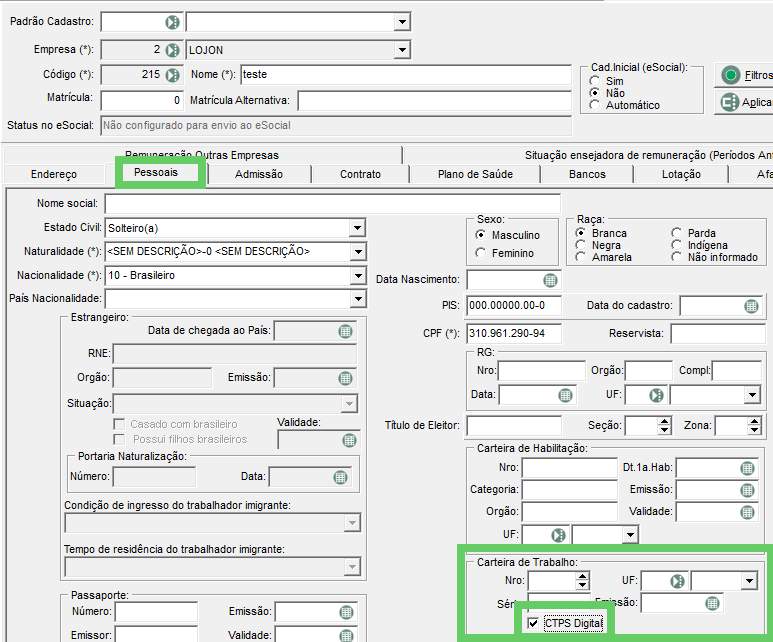773x642 pixels.
Task: Choose Parda in Raça group
Action: click(x=676, y=233)
